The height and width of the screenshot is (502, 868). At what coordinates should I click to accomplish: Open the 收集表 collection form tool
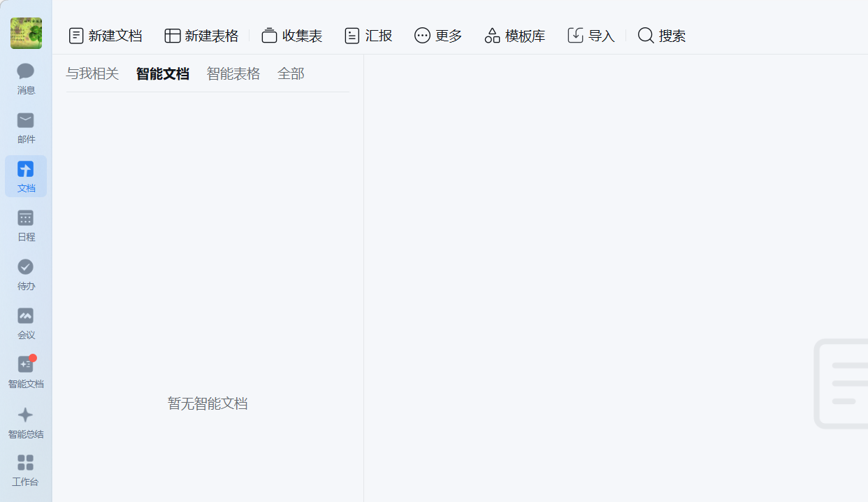coord(292,36)
